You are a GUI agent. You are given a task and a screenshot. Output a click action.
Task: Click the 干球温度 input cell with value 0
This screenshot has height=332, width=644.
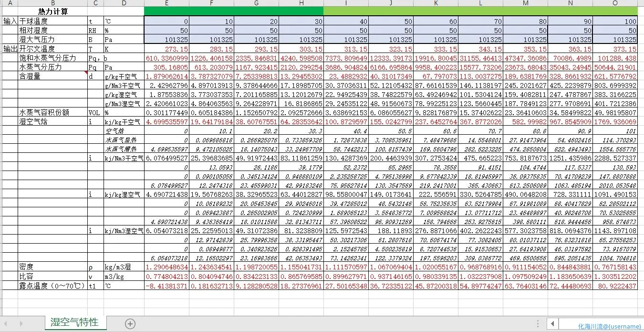pos(166,21)
